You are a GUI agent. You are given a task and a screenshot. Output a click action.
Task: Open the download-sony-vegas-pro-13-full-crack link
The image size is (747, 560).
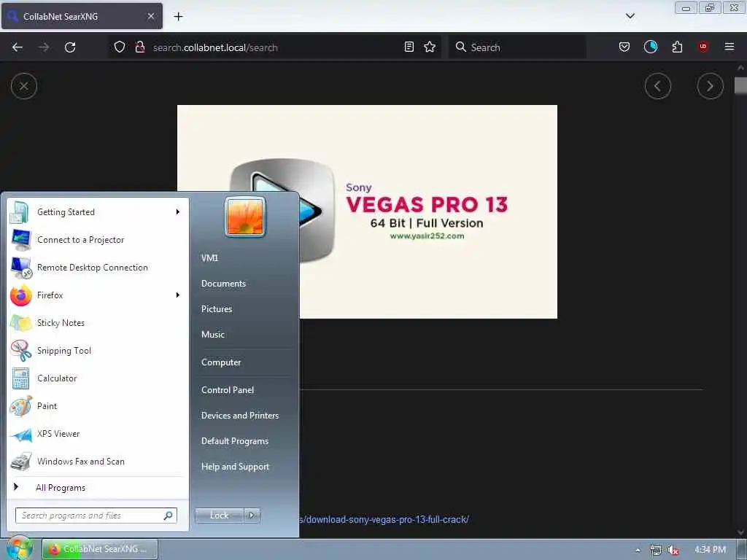tap(384, 519)
